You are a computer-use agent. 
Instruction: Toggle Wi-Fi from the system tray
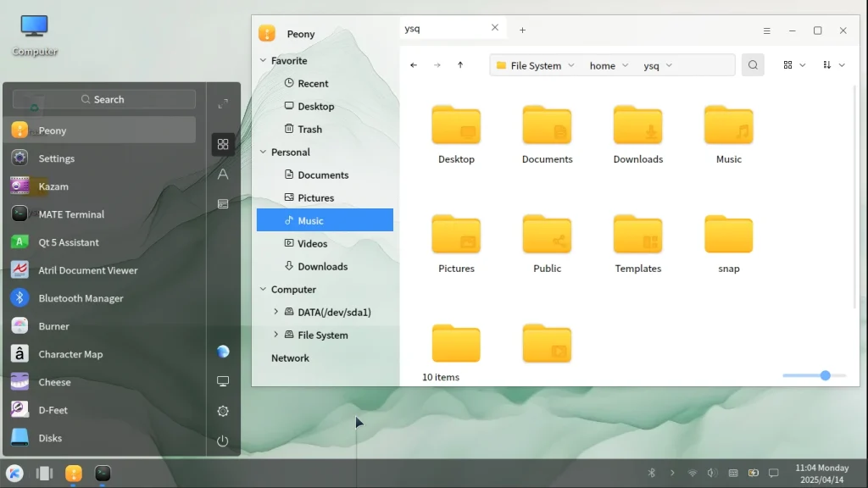[x=693, y=473]
